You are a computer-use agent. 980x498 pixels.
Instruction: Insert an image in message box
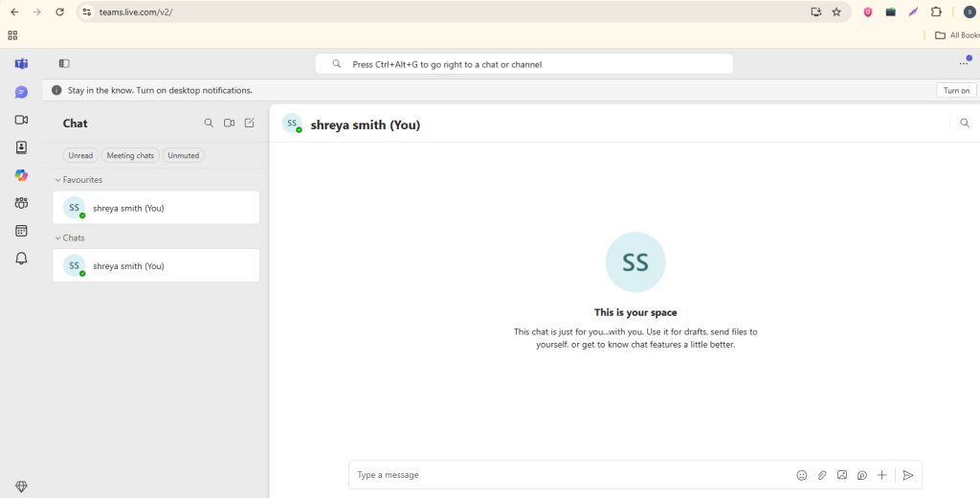[x=842, y=475]
